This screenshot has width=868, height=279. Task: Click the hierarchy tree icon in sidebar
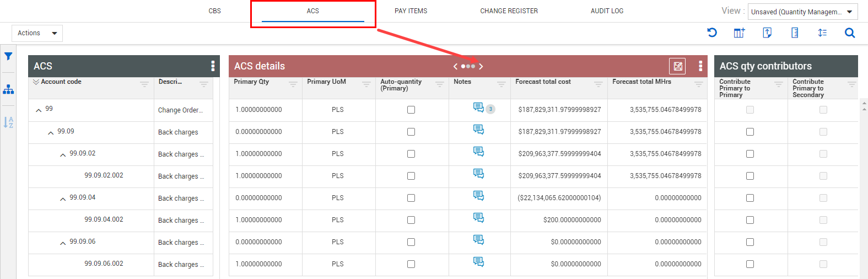[8, 89]
